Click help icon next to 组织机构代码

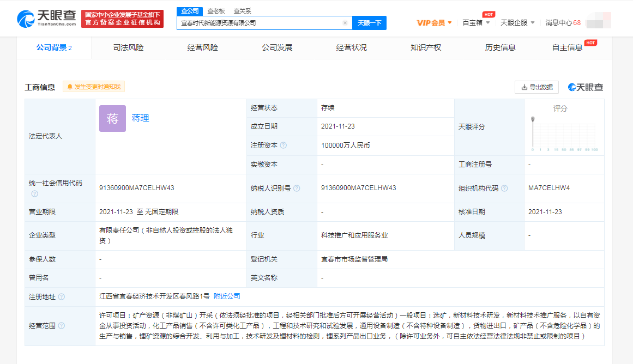tap(504, 188)
